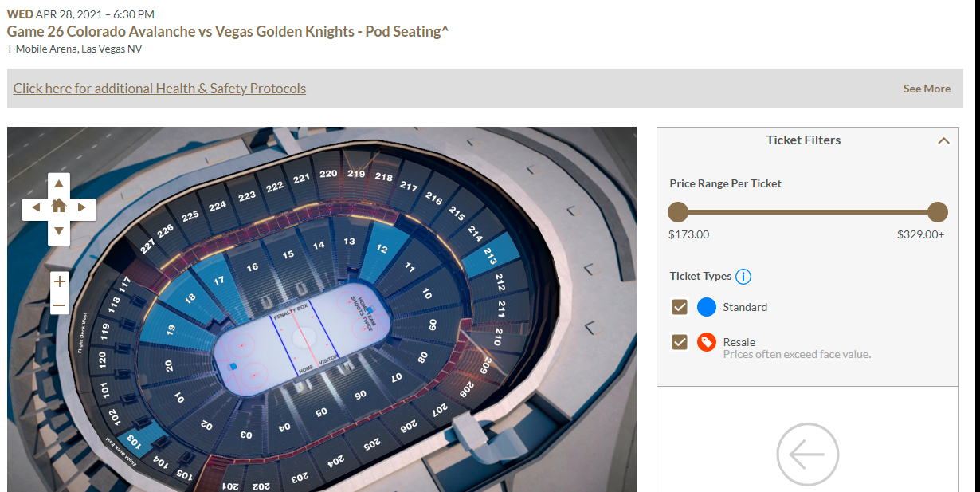Click the back arrow circle icon
The width and height of the screenshot is (980, 492).
click(807, 455)
